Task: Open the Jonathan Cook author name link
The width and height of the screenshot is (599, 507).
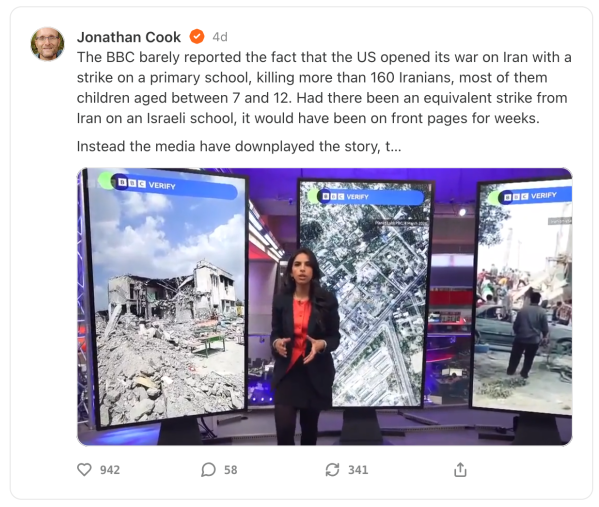Action: point(129,37)
